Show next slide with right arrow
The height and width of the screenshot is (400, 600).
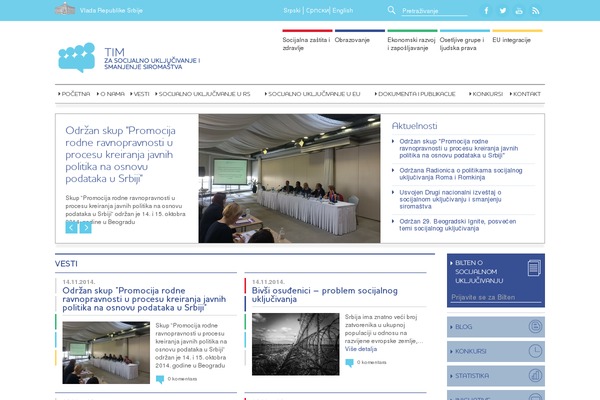[85, 228]
